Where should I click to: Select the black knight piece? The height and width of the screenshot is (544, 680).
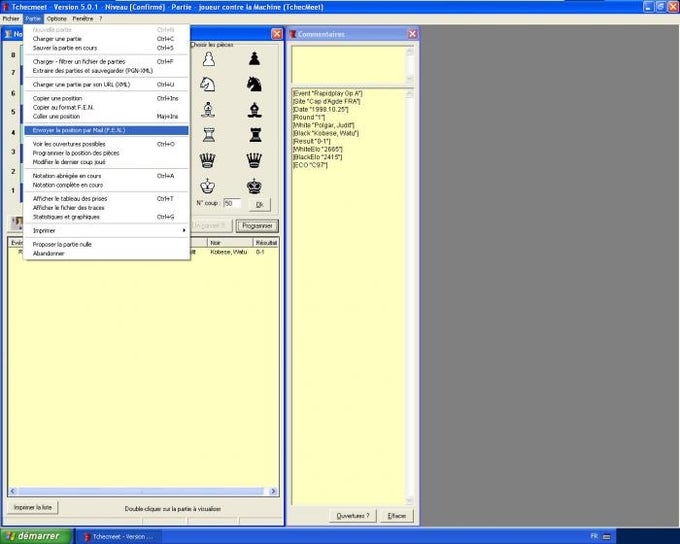[x=254, y=84]
